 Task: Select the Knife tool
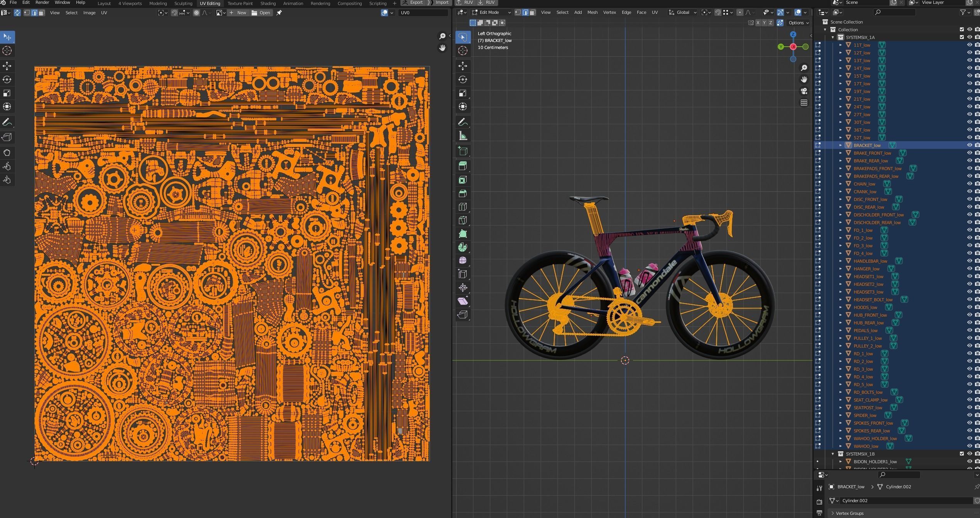point(463,220)
